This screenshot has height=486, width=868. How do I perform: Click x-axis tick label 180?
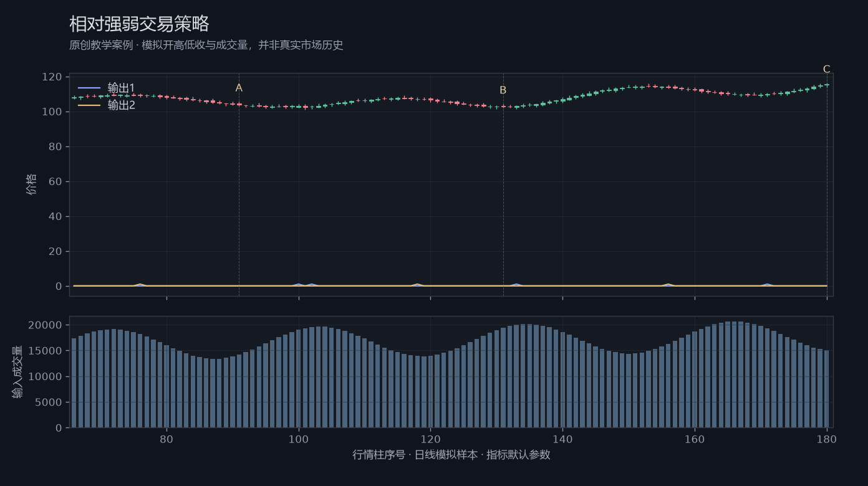click(x=827, y=439)
